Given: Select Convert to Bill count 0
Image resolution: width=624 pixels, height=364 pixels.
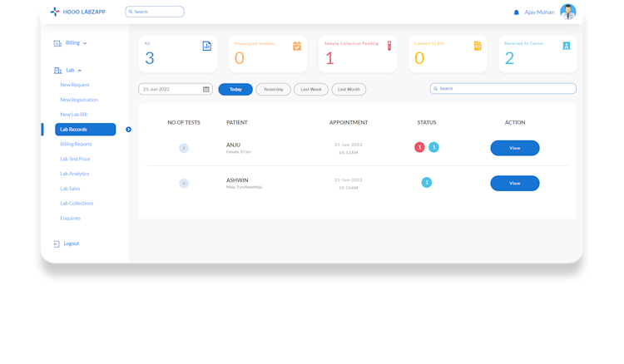Looking at the screenshot, I should point(419,58).
